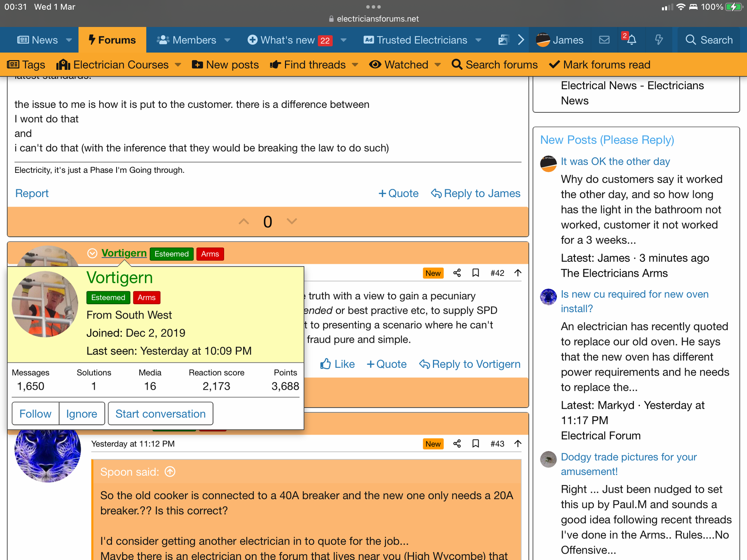Open post number #43 permalink

point(497,444)
